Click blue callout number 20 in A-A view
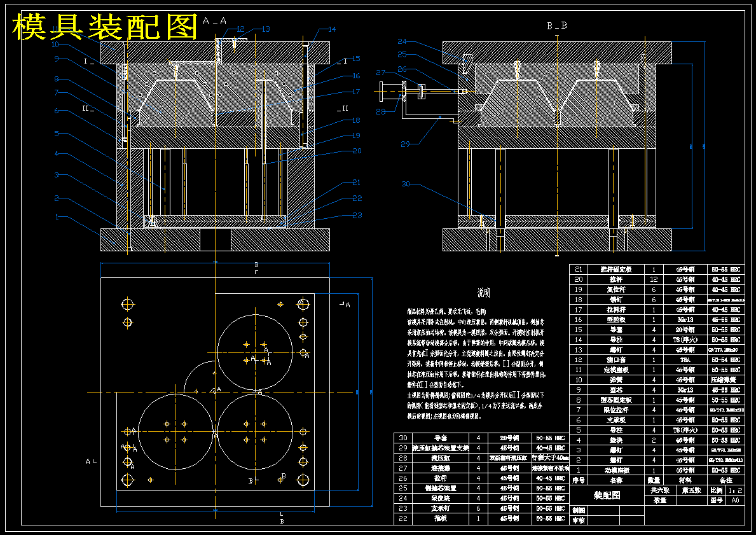756x535 pixels. click(357, 151)
